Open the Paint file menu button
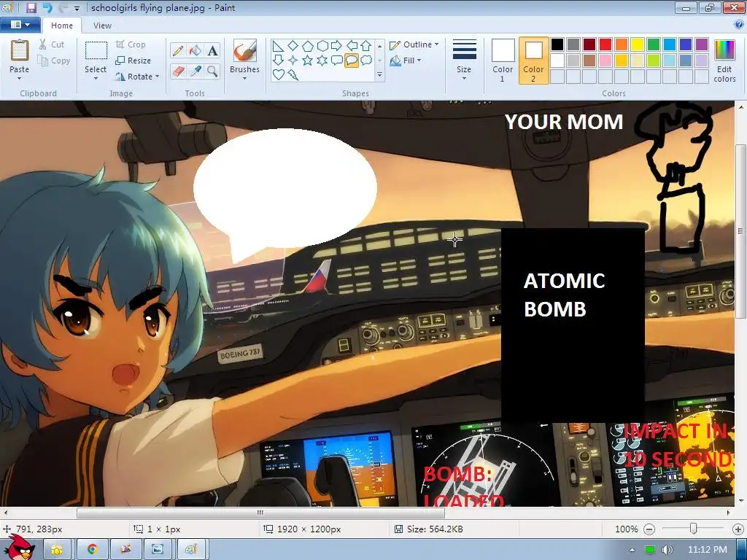The width and height of the screenshot is (747, 560). (x=20, y=25)
